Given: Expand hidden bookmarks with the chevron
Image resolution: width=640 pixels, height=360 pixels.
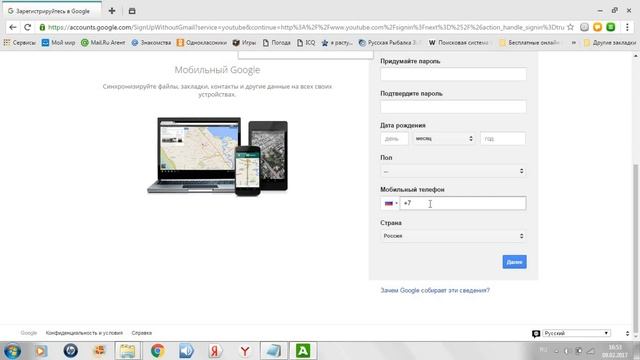Looking at the screenshot, I should click(x=573, y=42).
